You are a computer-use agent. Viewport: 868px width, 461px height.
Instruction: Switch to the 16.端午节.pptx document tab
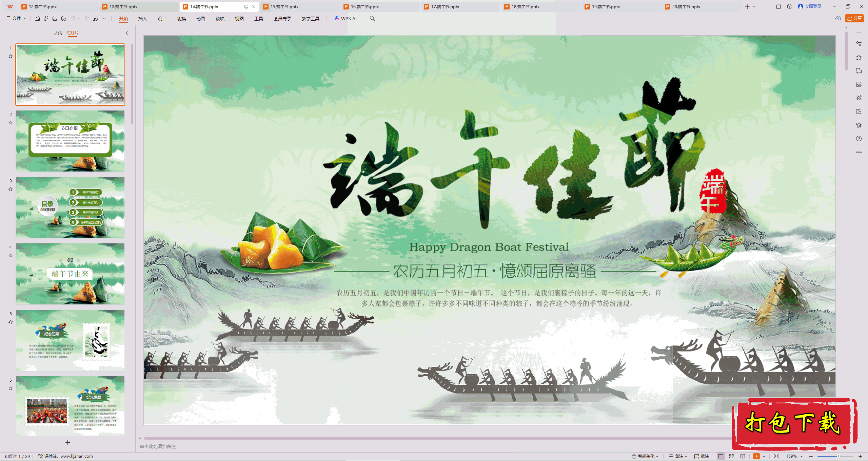pyautogui.click(x=365, y=6)
